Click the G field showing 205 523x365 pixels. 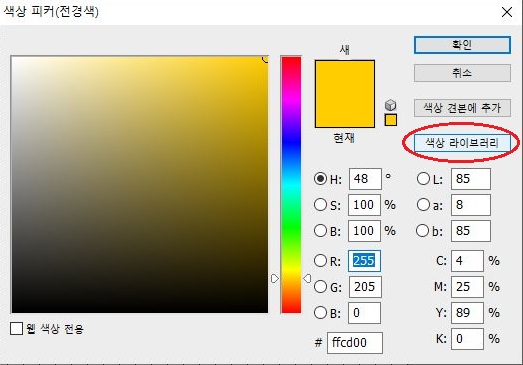(365, 287)
